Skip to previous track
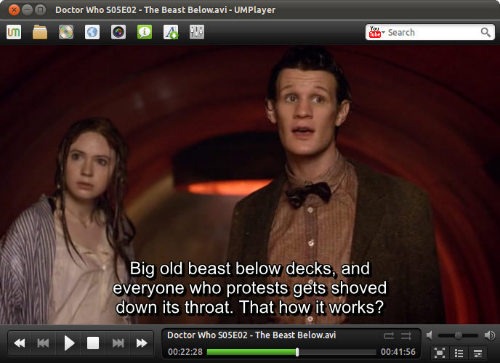 pos(43,343)
